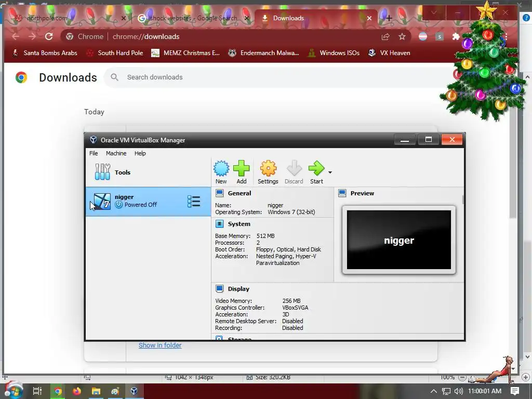Image resolution: width=532 pixels, height=399 pixels.
Task: Click the System section header
Action: [x=239, y=224]
